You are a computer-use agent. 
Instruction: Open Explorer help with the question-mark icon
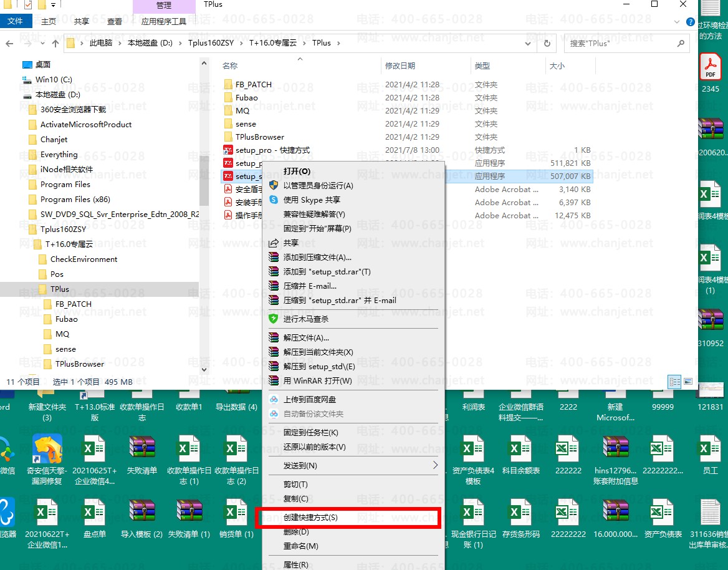pos(690,22)
